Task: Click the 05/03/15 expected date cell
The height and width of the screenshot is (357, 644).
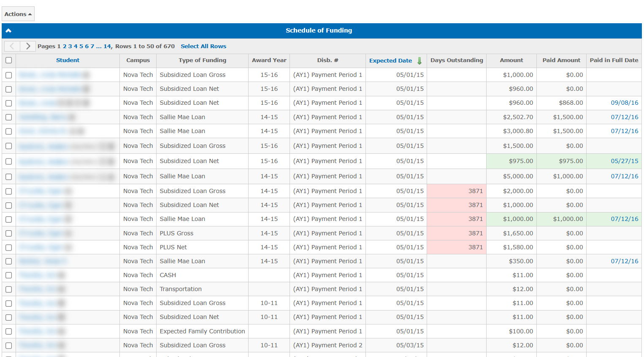Action: click(396, 345)
